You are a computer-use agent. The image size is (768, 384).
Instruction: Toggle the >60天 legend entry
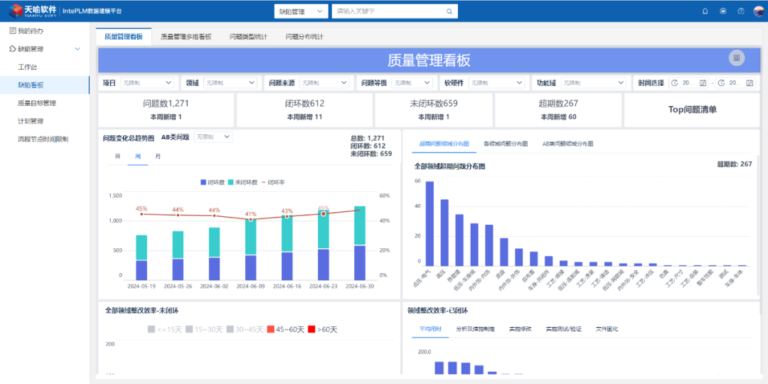point(322,330)
